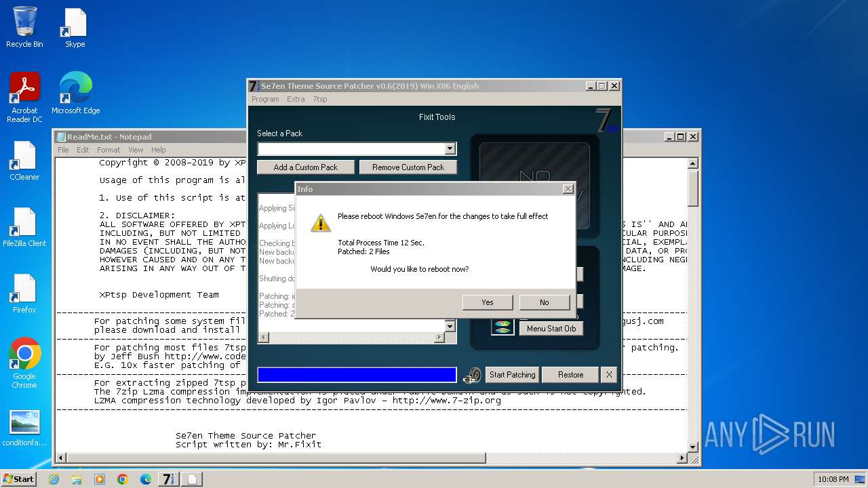Switch to 7tsp taskbar item
Image resolution: width=868 pixels, height=488 pixels.
[169, 479]
